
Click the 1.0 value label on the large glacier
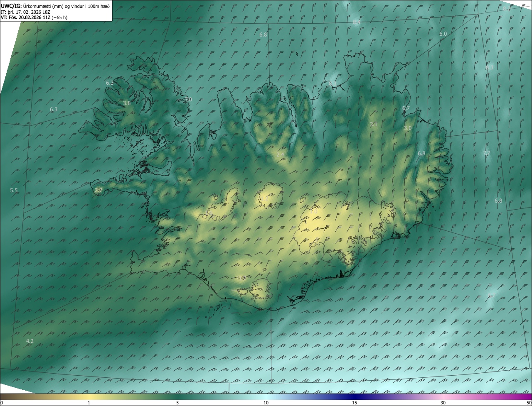(313, 212)
